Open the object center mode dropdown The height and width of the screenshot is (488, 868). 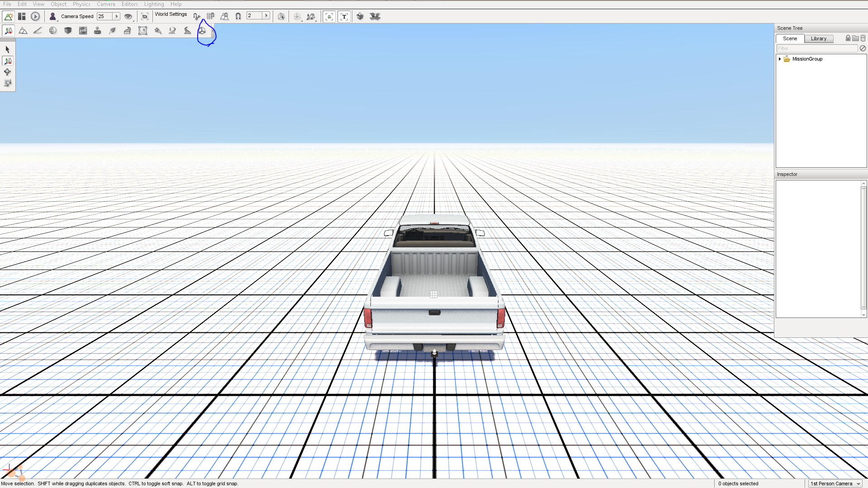click(x=297, y=17)
